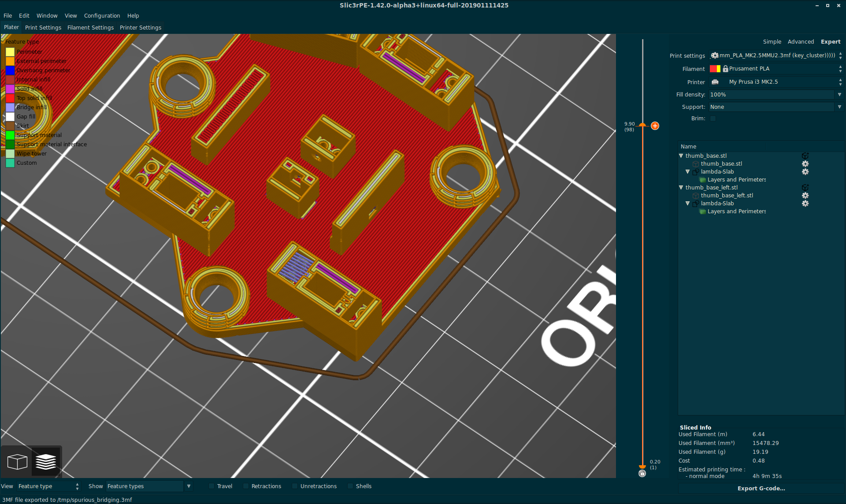The width and height of the screenshot is (846, 504).
Task: Click the printer icon beside My Prusa i3 MK2.5
Action: click(715, 82)
